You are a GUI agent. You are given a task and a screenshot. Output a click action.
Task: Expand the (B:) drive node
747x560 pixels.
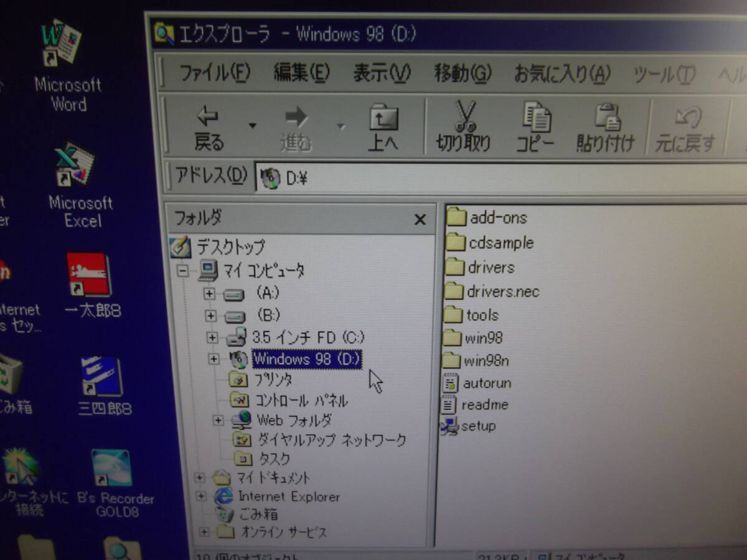click(210, 315)
